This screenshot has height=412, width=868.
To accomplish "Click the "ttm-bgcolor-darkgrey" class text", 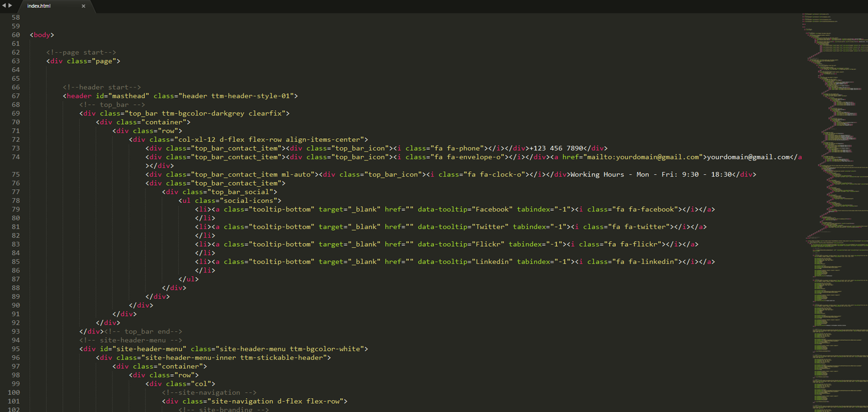I will [x=203, y=113].
